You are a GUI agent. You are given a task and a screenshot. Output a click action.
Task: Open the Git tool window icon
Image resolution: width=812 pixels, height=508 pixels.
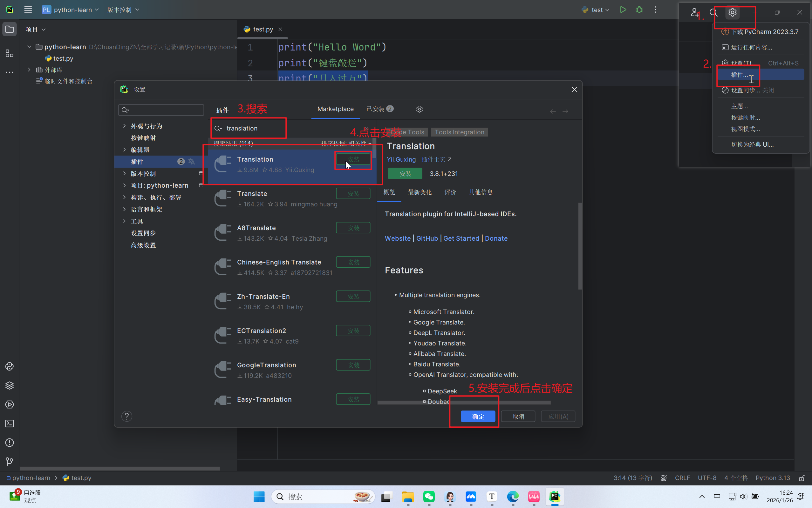click(x=10, y=462)
